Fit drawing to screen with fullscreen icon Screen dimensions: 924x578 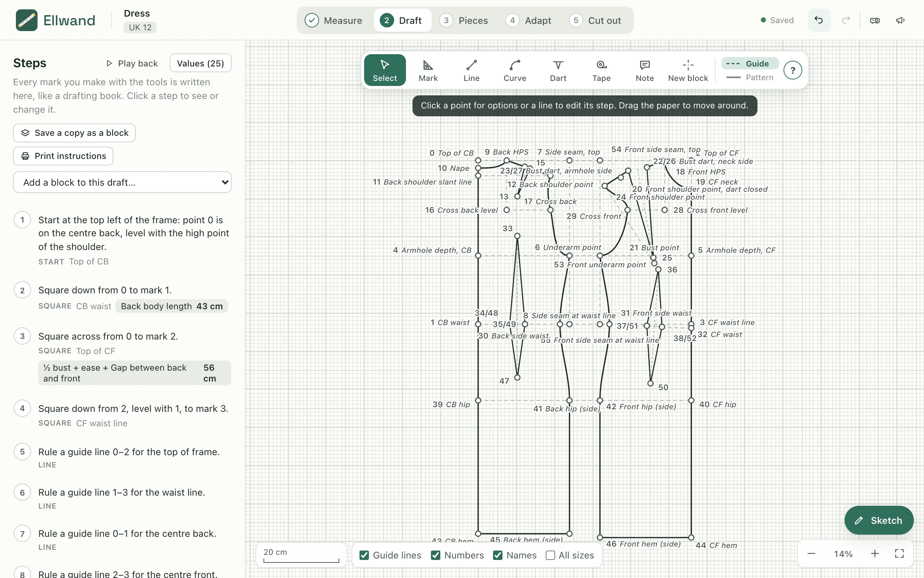899,554
